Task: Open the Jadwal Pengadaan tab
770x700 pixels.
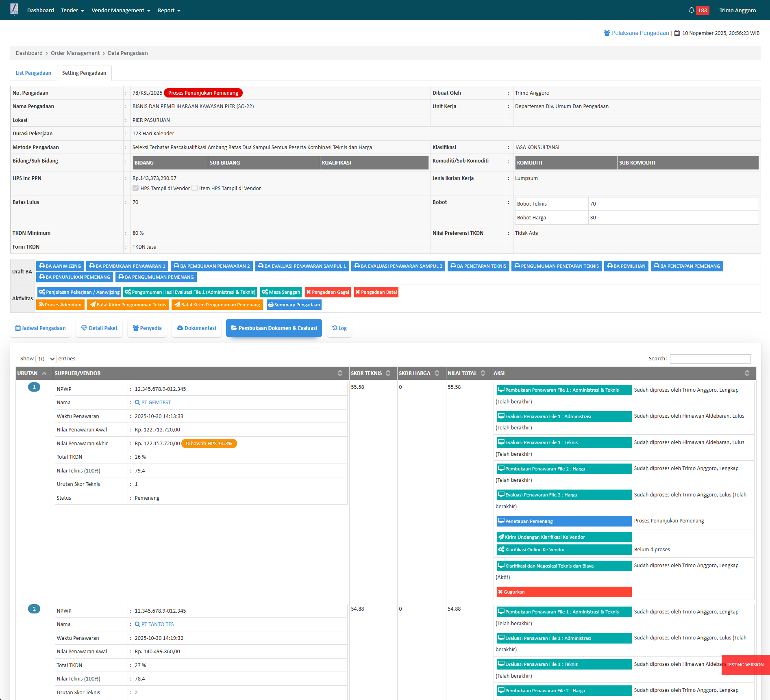Action: point(40,328)
